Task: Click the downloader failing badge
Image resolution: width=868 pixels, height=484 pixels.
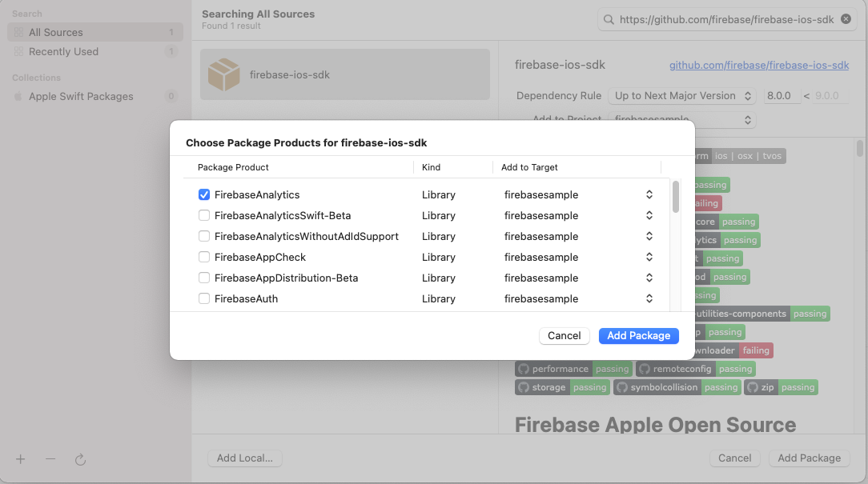Action: point(733,350)
